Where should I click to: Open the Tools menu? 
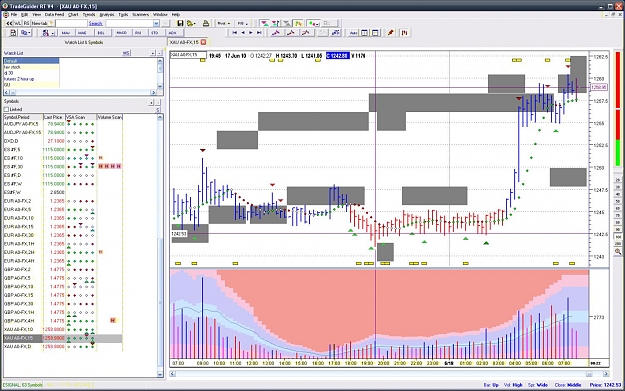coord(123,14)
